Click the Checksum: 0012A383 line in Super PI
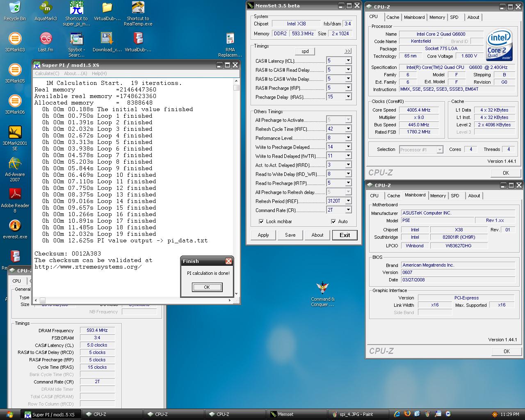Image resolution: width=525 pixels, height=420 pixels. 68,253
